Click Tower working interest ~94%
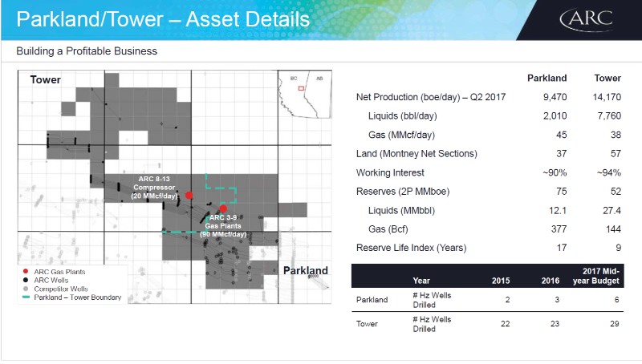The image size is (642, 364). [609, 172]
